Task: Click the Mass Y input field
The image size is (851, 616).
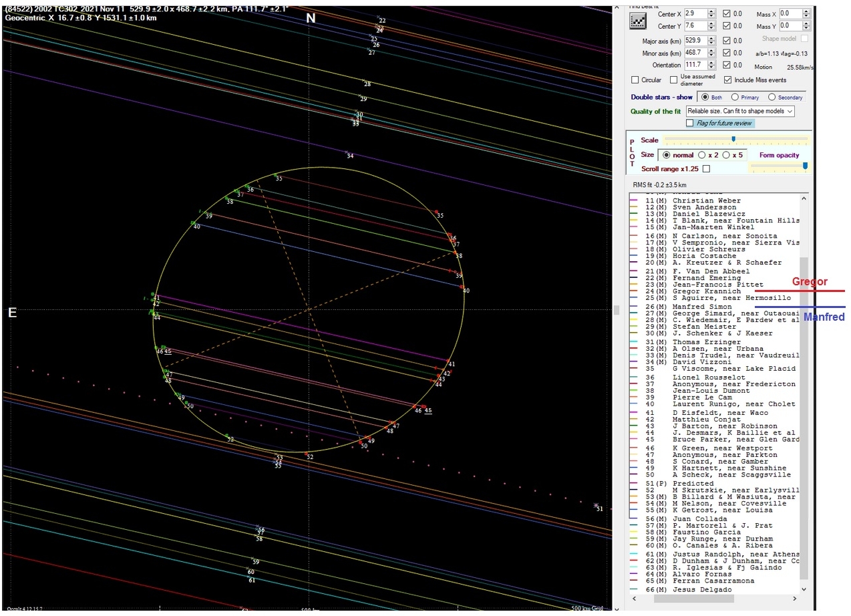Action: 790,25
